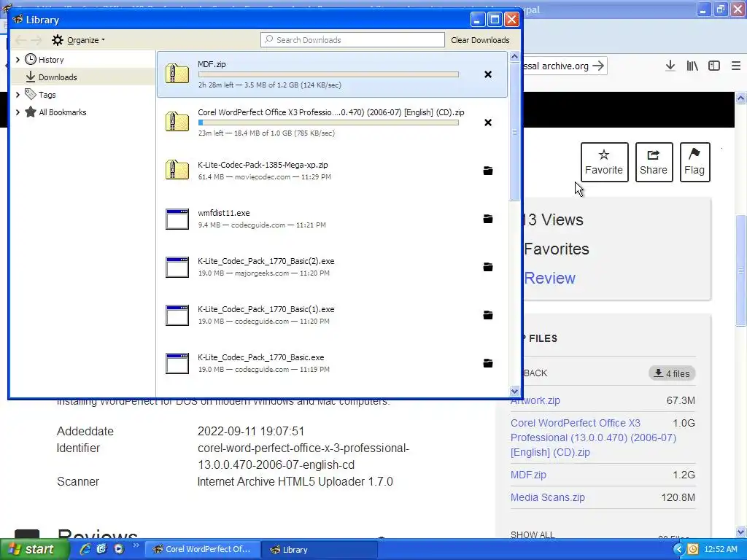This screenshot has height=560, width=747.
Task: Expand the History tree node
Action: coord(18,60)
